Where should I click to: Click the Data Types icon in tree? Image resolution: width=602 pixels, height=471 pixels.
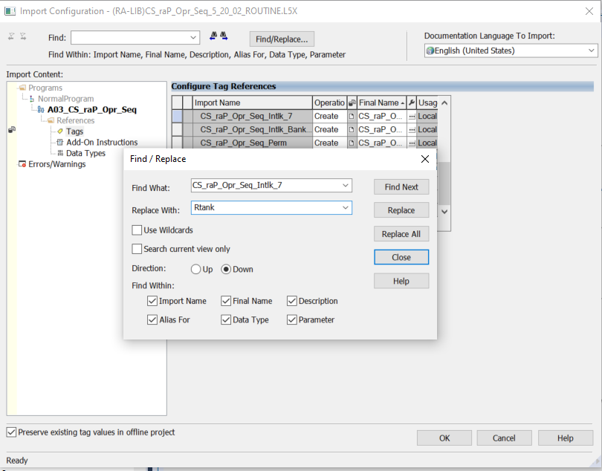[x=60, y=153]
